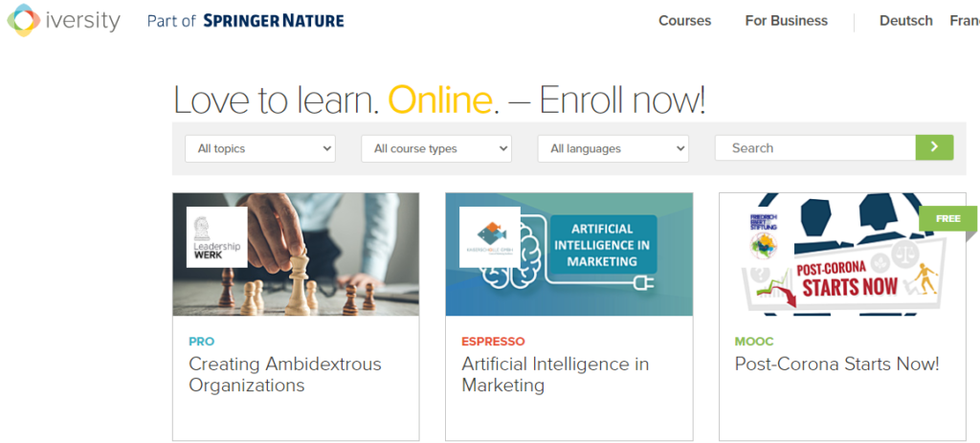Screen dimensions: 980x443
Task: Open Creating Ambidextrous Organizations course title
Action: pyautogui.click(x=285, y=374)
